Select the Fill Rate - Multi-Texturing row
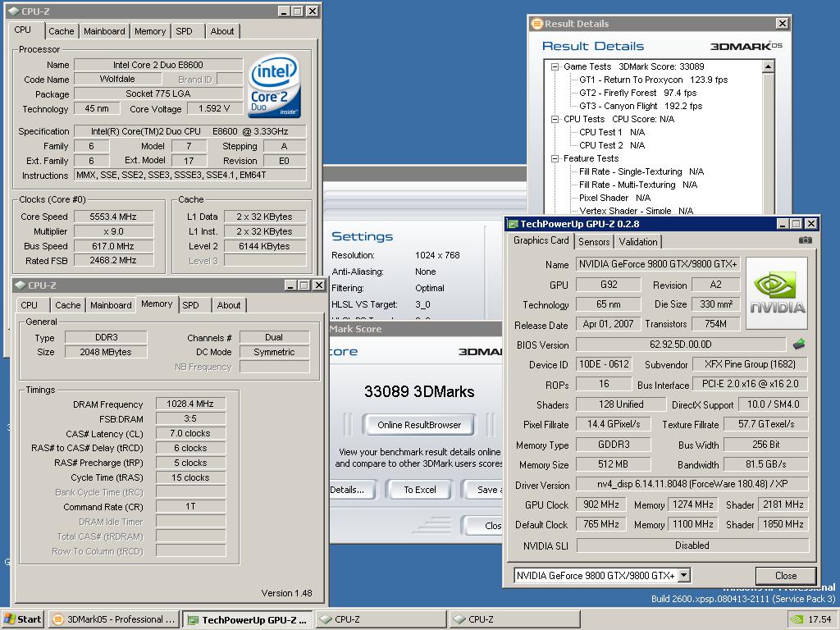 (638, 185)
